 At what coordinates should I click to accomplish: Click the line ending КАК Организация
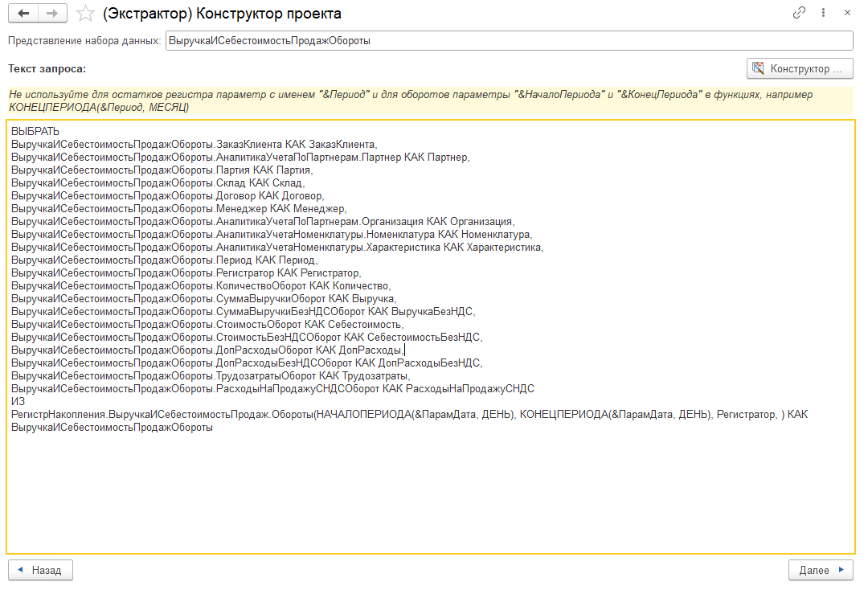(263, 221)
